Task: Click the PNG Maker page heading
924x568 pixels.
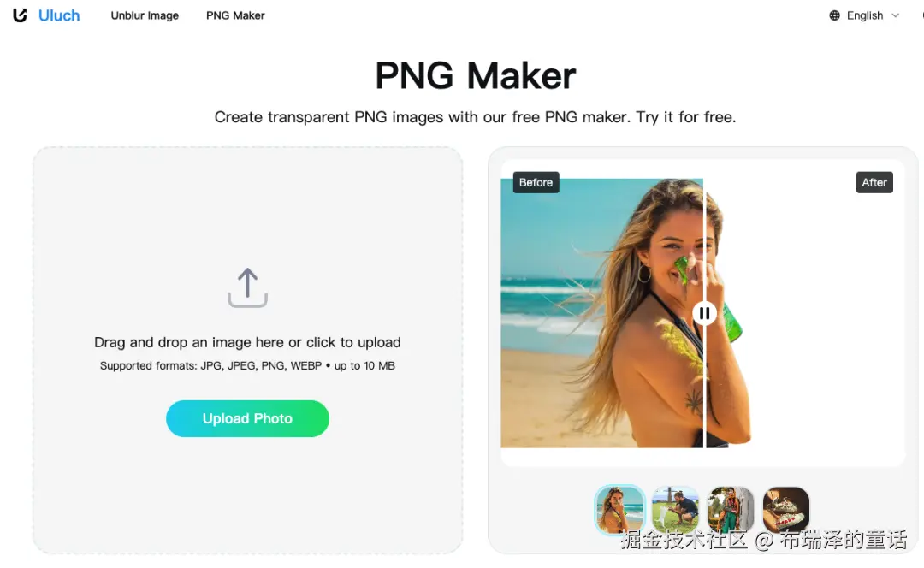Action: [476, 76]
